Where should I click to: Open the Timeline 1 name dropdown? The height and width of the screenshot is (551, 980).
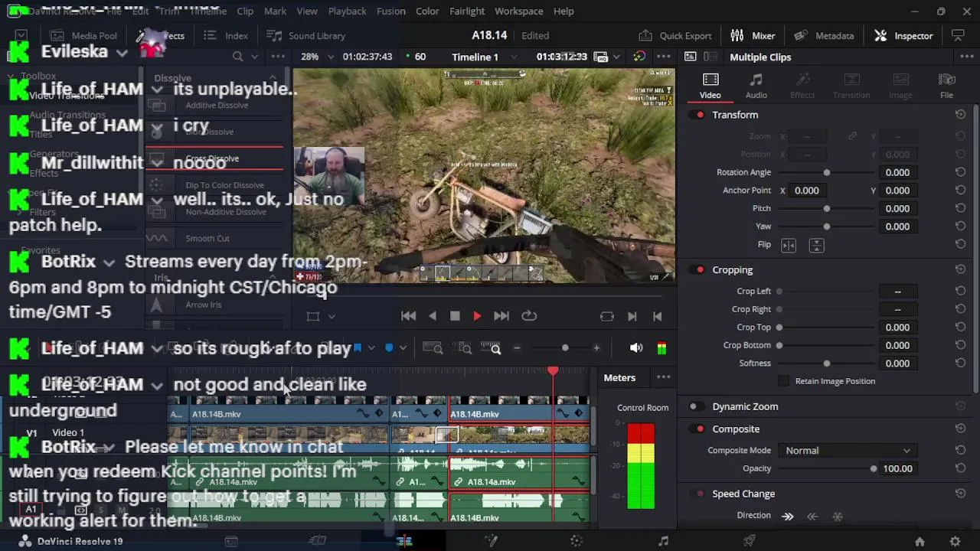click(514, 57)
